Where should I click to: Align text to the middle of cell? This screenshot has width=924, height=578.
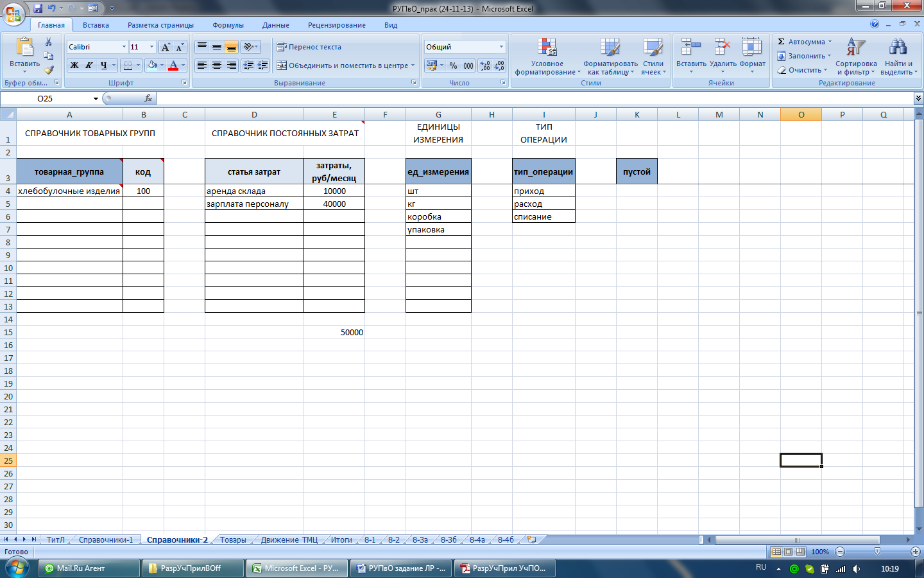coord(217,47)
